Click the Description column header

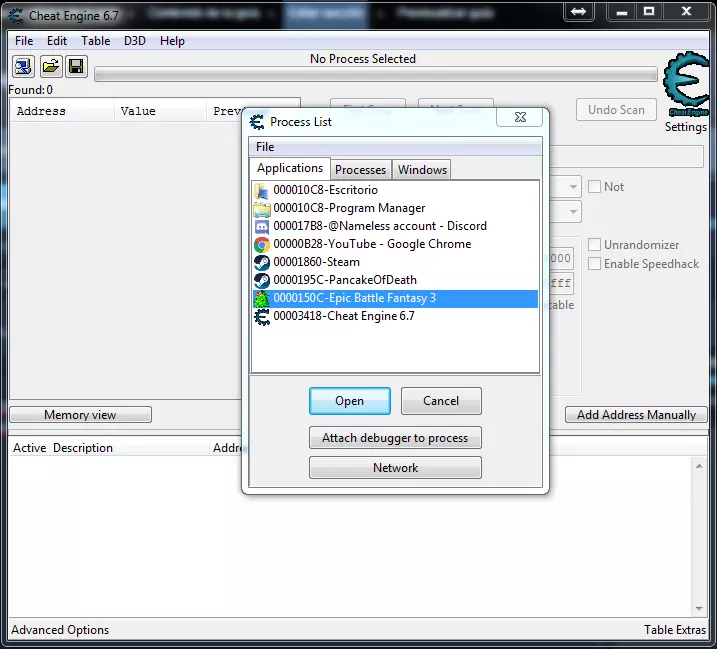129,448
